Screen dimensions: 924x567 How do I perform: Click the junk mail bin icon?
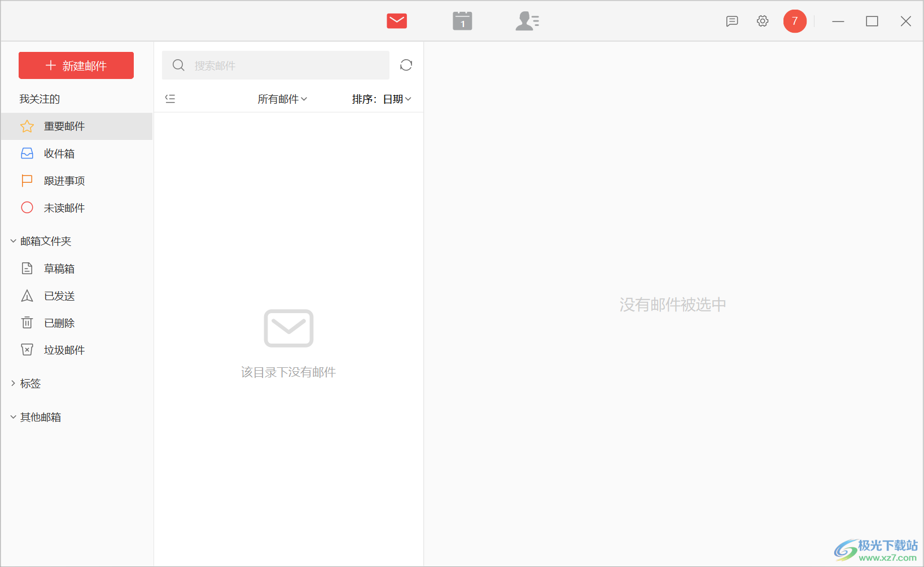tap(27, 350)
